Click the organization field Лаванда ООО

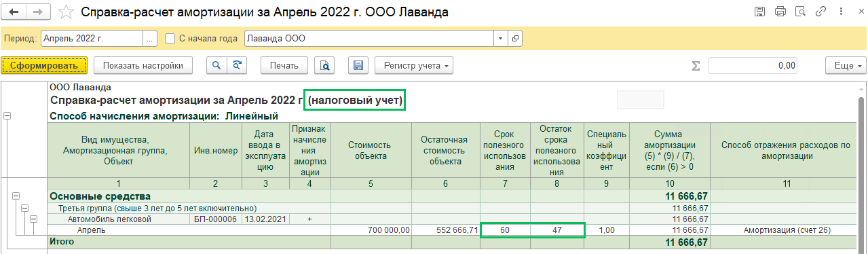(369, 39)
